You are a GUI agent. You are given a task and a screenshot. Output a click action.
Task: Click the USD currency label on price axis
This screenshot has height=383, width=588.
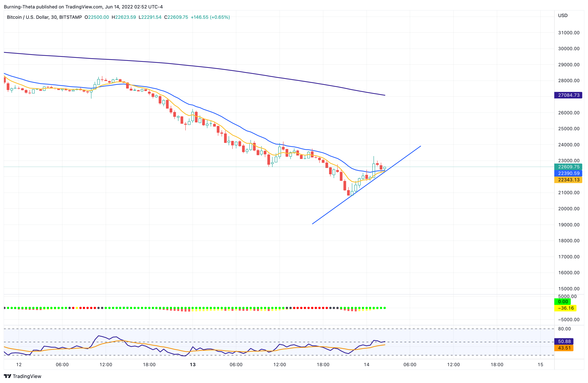[x=563, y=15]
